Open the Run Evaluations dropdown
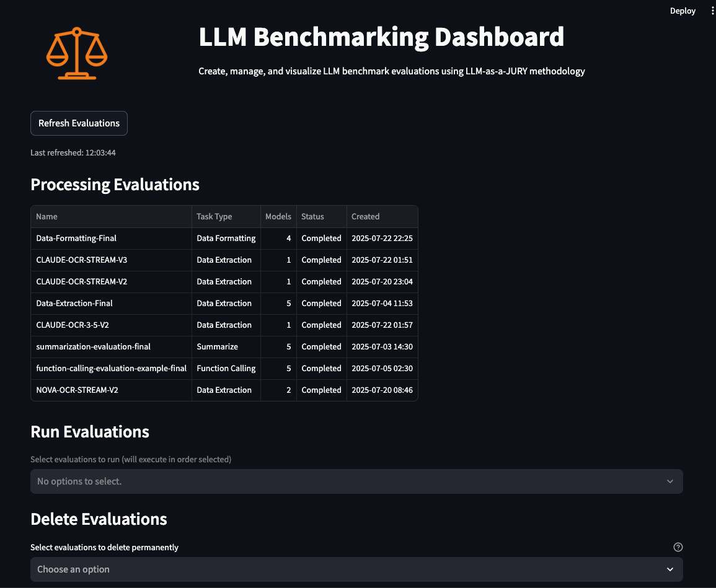The image size is (716, 588). 356,481
